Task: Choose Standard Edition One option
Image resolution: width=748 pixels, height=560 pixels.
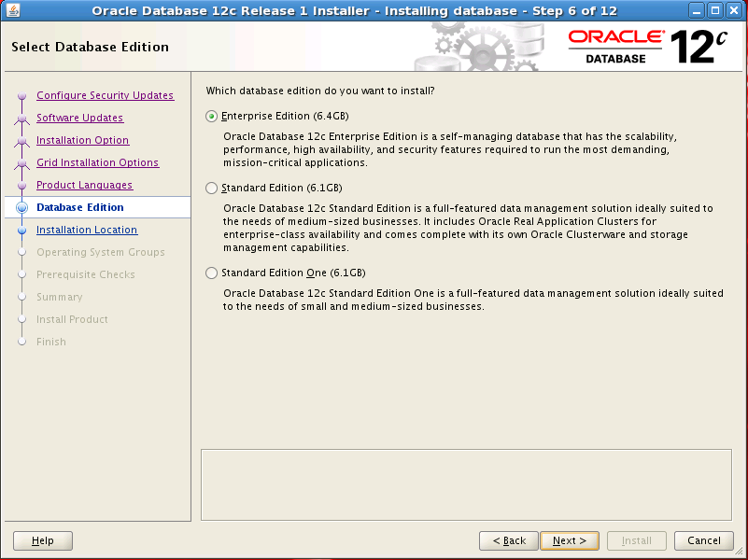Action: 213,273
